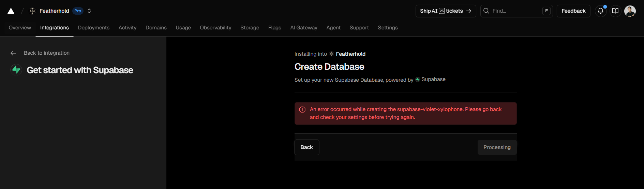The width and height of the screenshot is (644, 189).
Task: Open the Support tab
Action: tap(359, 28)
